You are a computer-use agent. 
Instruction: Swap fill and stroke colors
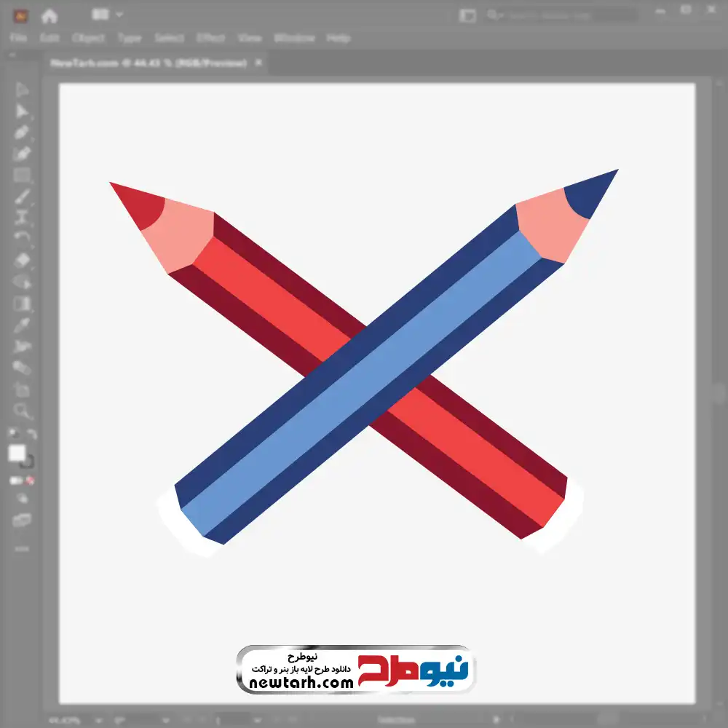click(x=32, y=435)
